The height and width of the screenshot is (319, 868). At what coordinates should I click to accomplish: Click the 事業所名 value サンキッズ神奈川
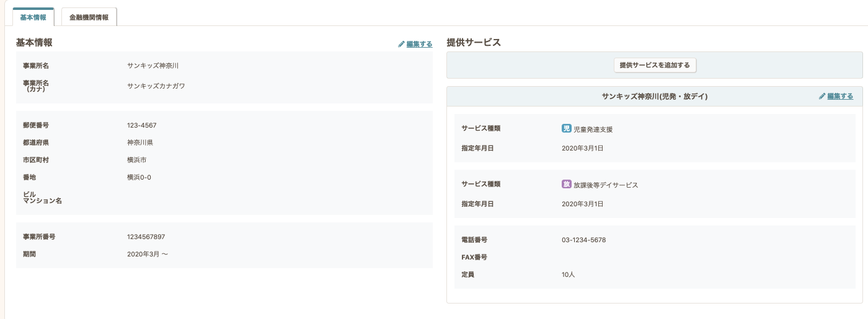coord(153,66)
